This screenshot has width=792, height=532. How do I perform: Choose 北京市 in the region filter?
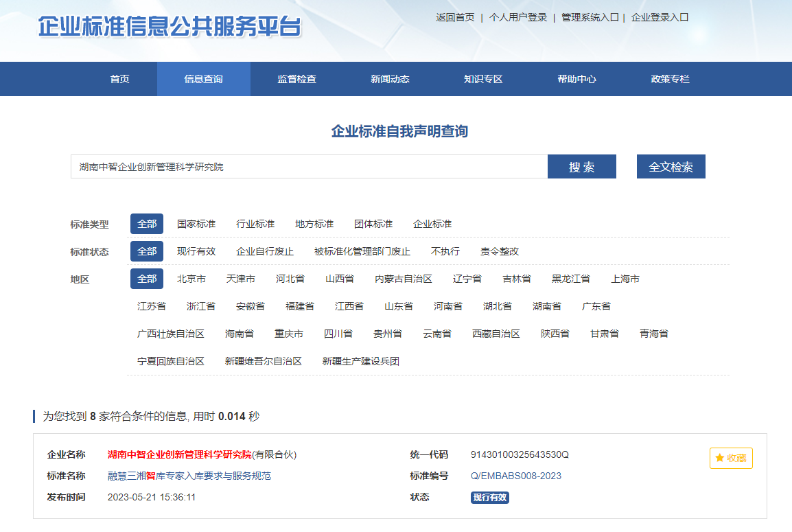click(191, 279)
